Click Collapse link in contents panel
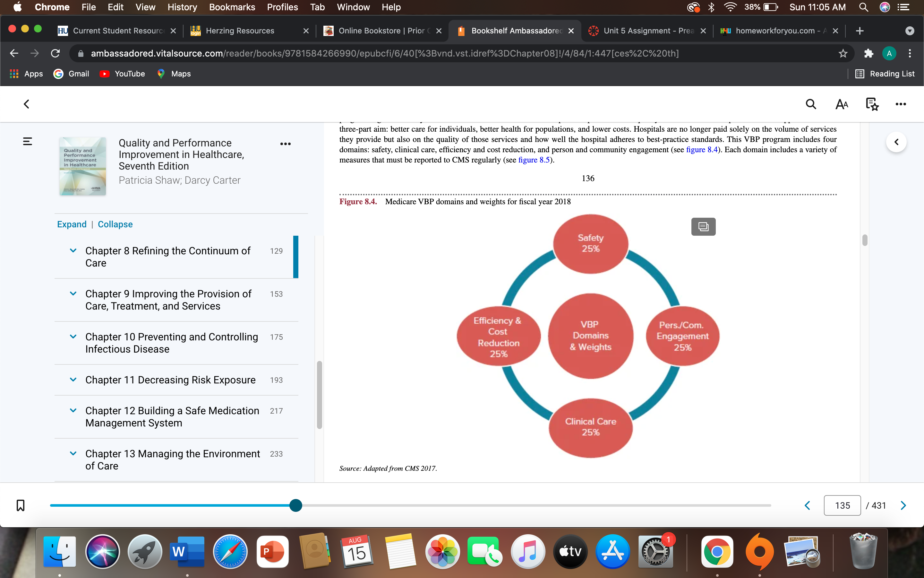 [115, 224]
